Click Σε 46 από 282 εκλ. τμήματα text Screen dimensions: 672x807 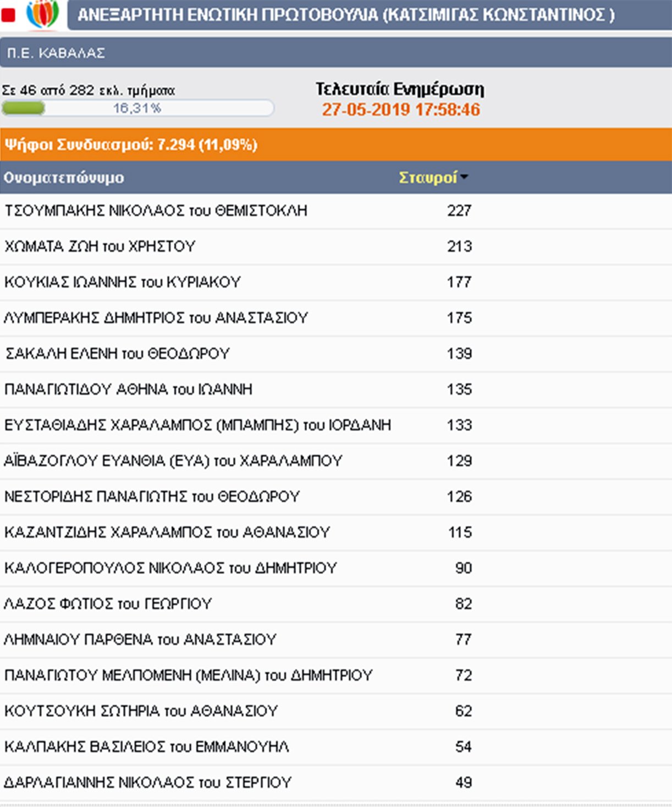(89, 90)
